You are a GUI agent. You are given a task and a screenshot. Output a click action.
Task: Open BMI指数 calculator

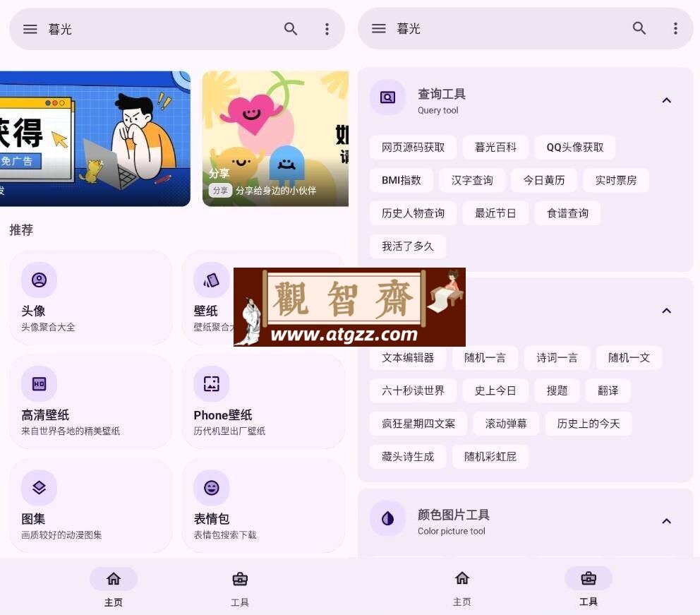[402, 181]
